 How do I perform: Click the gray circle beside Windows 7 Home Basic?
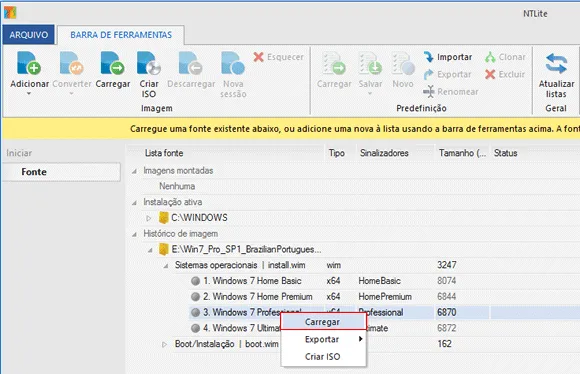195,281
